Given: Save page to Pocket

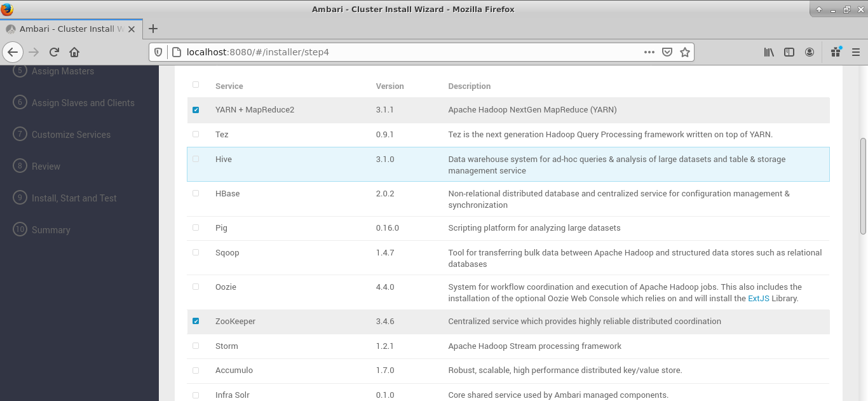Looking at the screenshot, I should 667,52.
